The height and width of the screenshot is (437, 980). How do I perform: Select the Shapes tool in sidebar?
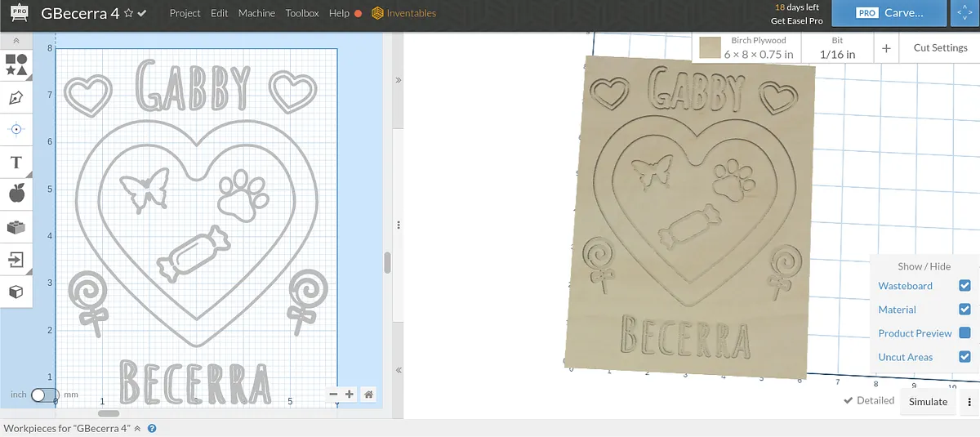pyautogui.click(x=16, y=64)
